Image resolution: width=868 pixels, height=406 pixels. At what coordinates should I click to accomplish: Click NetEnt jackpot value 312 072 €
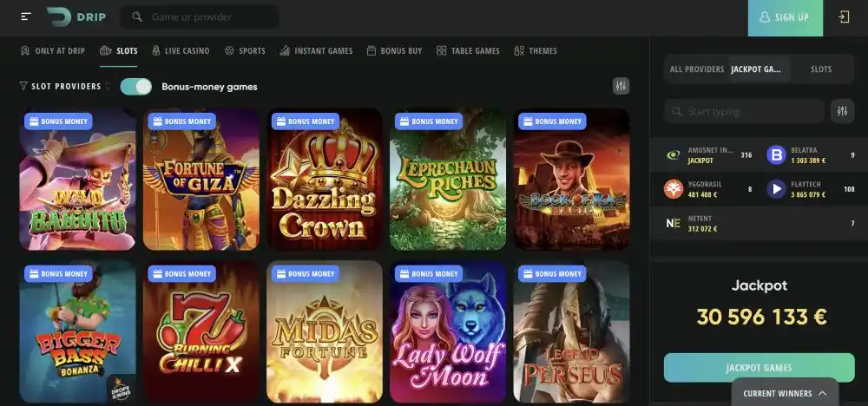coord(702,229)
